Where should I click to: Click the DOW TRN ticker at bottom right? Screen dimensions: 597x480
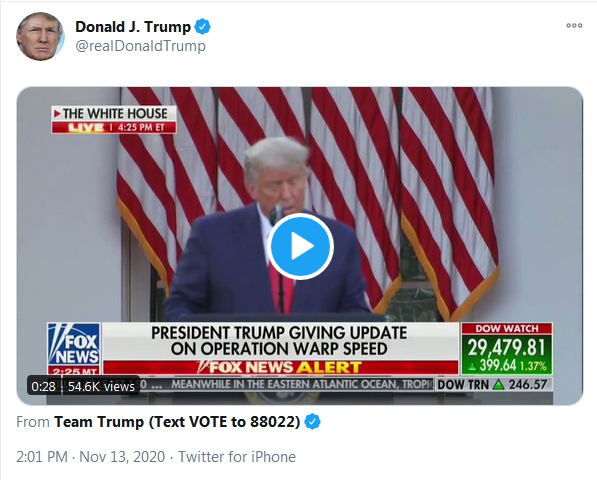tap(492, 384)
